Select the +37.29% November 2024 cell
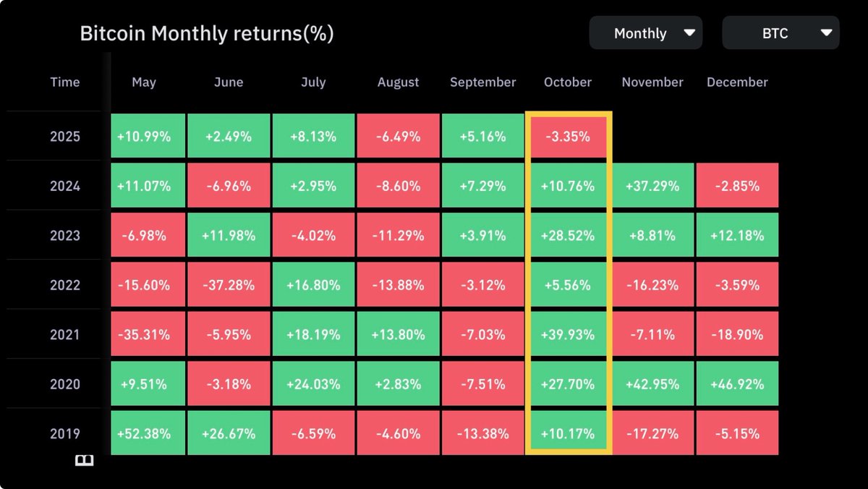The width and height of the screenshot is (868, 489). (652, 186)
